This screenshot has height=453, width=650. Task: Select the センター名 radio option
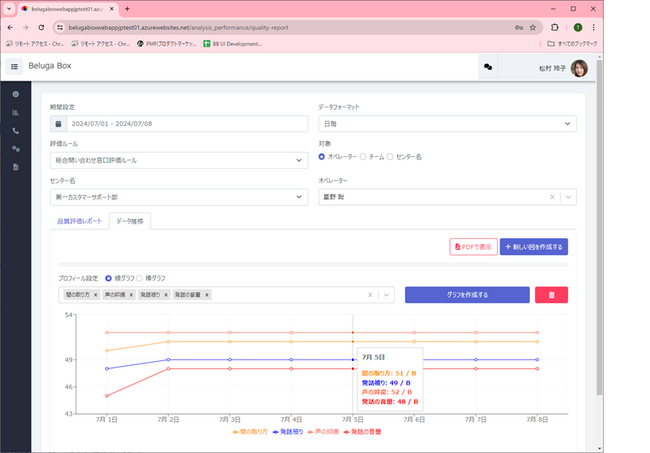click(391, 157)
